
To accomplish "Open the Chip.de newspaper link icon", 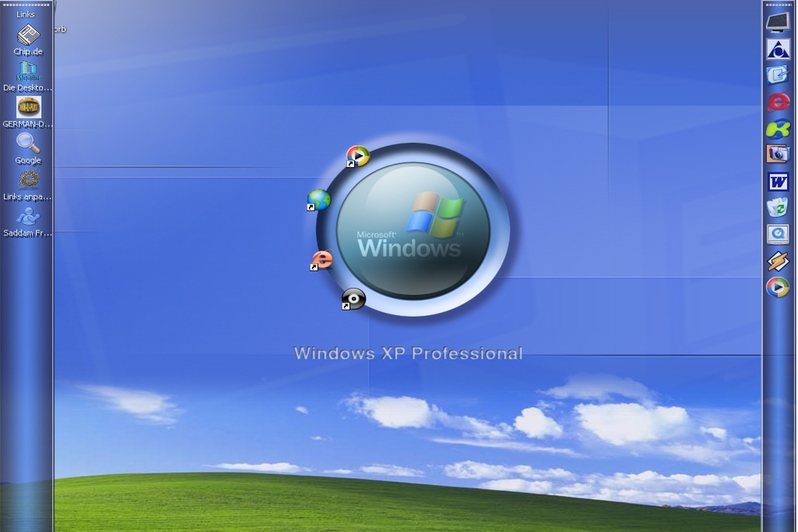I will 28,35.
